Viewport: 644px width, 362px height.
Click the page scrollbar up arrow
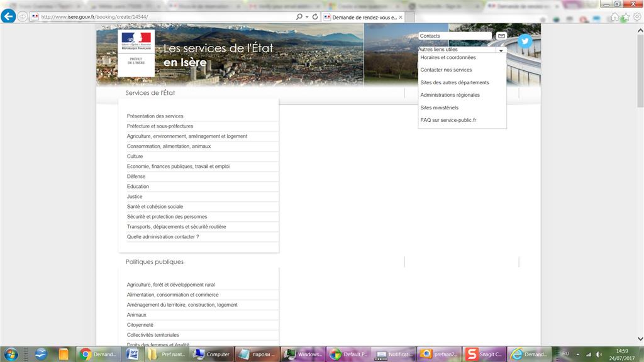[640, 30]
